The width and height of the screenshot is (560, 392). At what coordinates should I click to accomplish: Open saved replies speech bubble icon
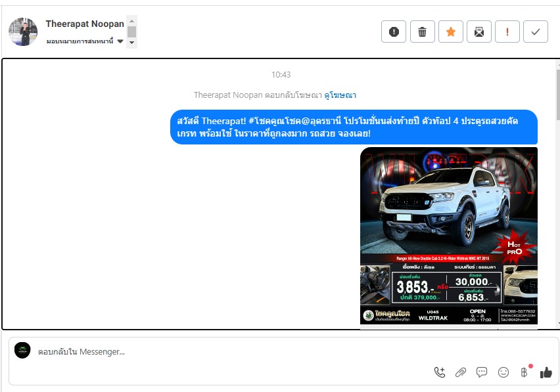(482, 372)
